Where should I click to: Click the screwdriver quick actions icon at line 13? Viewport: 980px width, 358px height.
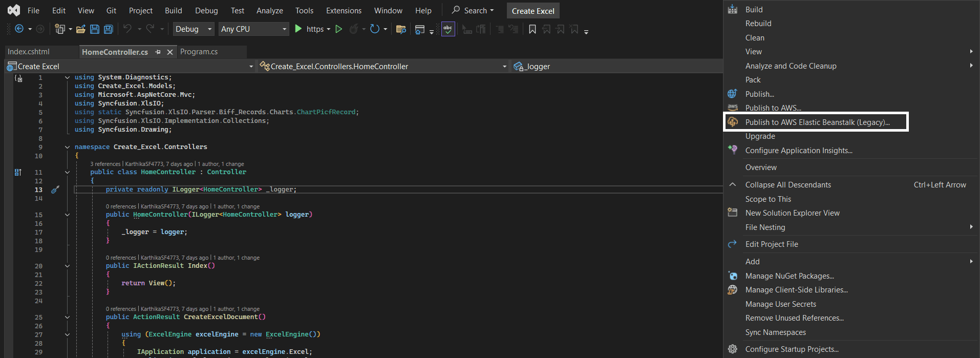(x=55, y=189)
